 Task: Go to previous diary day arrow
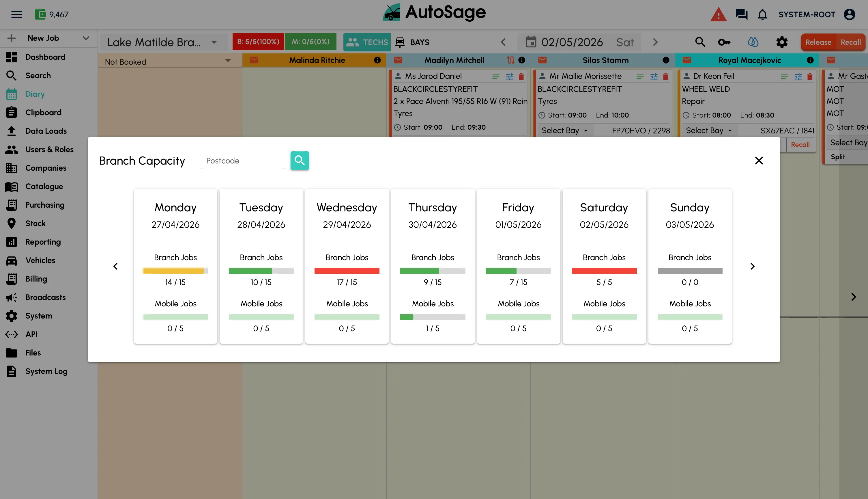(503, 42)
